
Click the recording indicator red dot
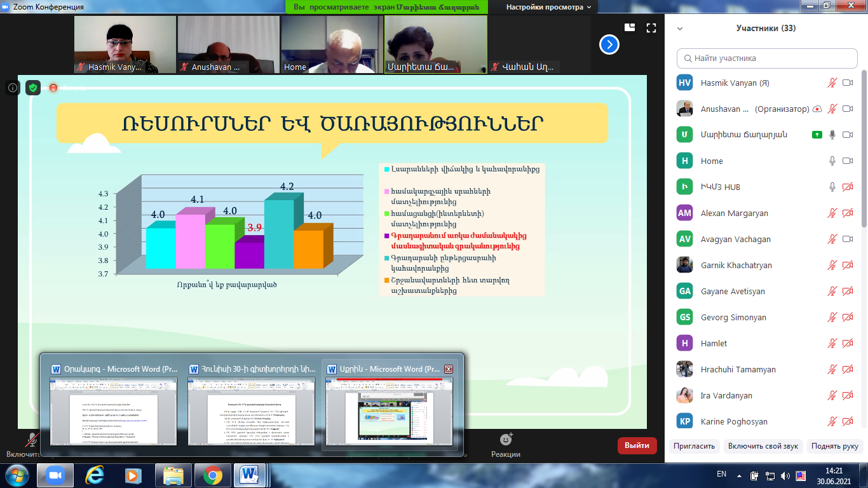point(53,88)
